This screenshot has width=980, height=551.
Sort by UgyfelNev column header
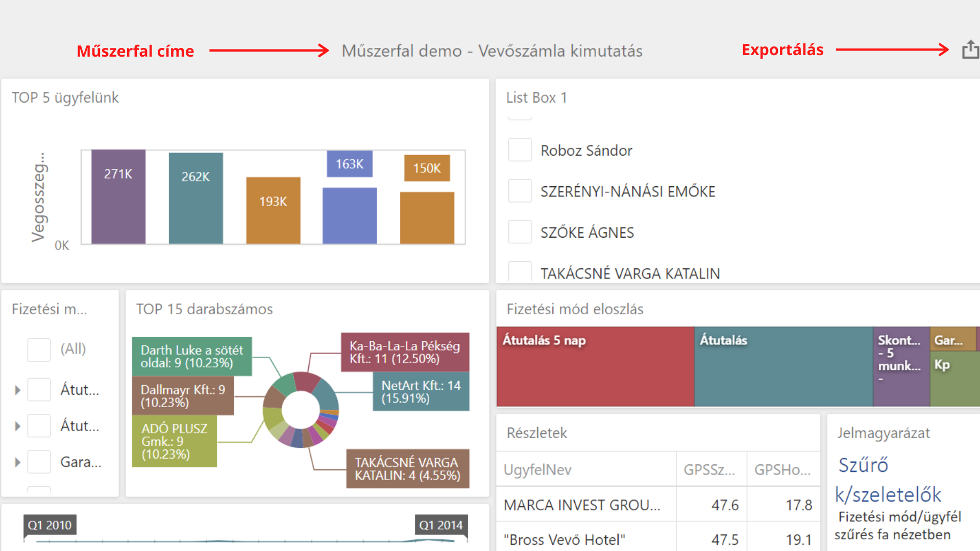point(537,469)
